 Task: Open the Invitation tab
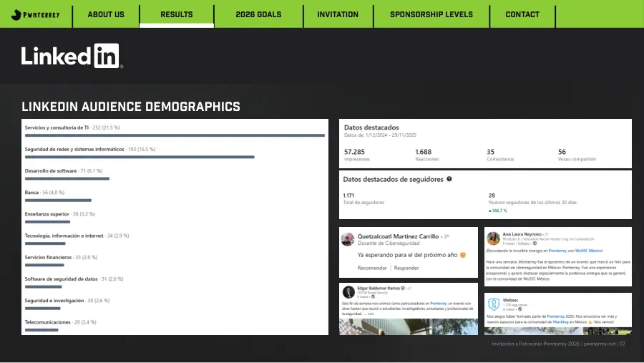coord(338,14)
